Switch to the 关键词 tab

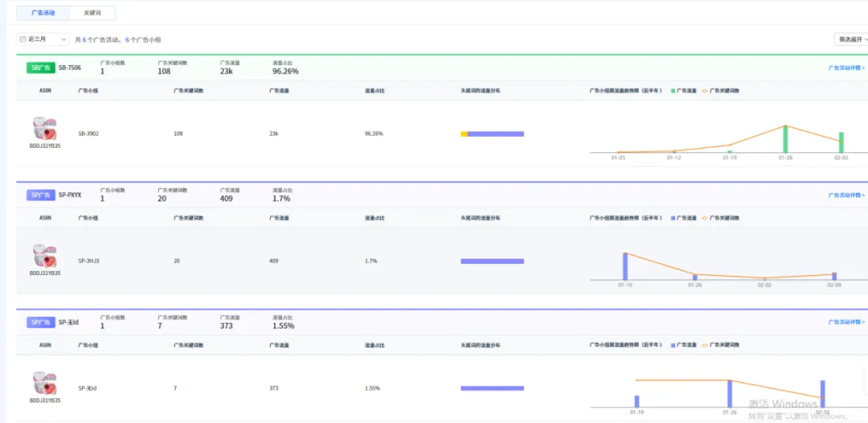coord(92,13)
